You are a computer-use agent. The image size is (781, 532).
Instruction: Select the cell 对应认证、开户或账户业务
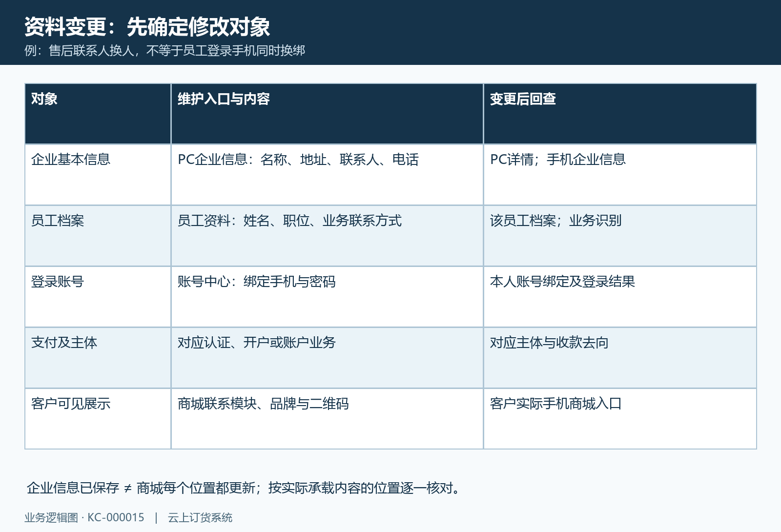[x=327, y=358]
